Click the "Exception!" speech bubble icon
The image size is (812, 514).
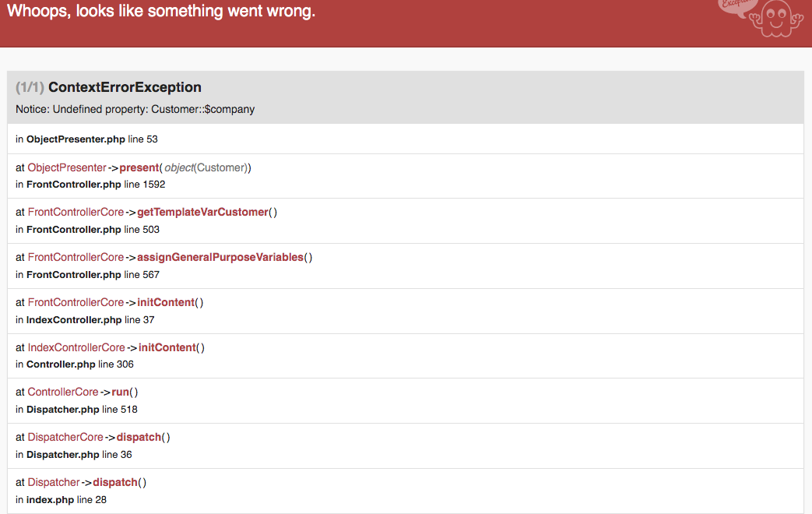click(x=736, y=9)
